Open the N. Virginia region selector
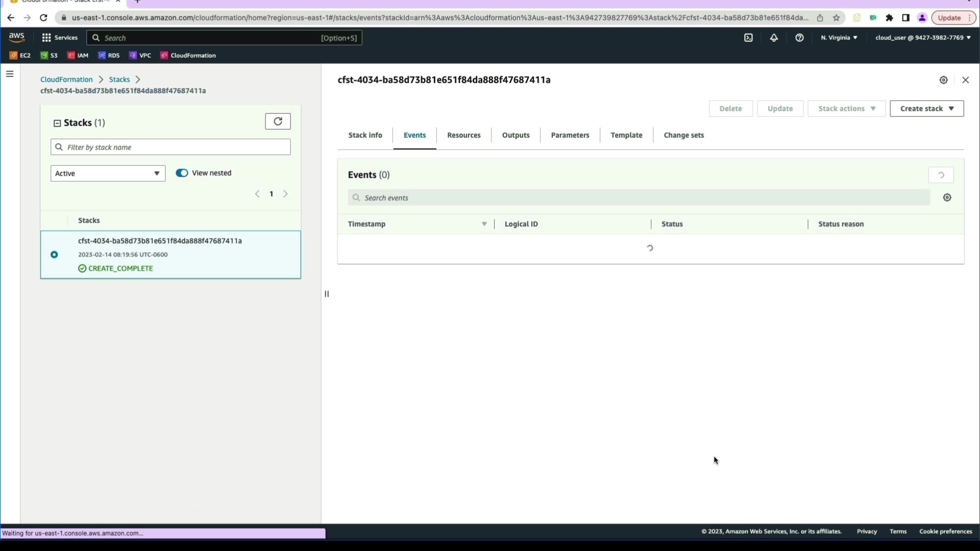Viewport: 980px width, 551px height. click(839, 38)
